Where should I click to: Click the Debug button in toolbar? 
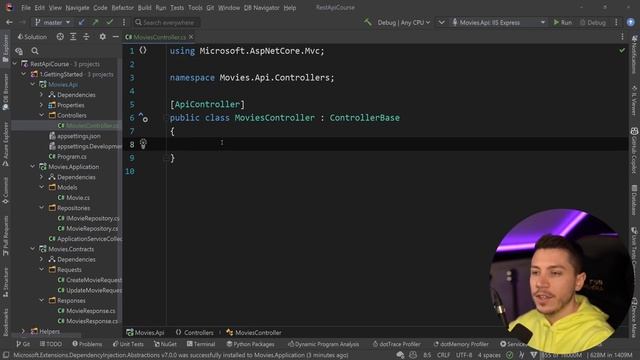(593, 22)
